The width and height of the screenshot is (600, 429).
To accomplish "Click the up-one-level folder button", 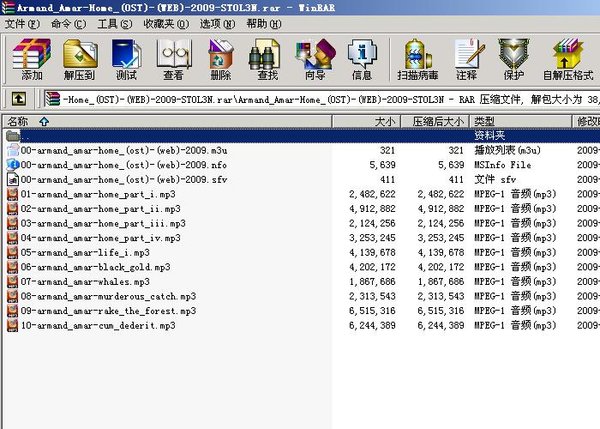I will [x=19, y=99].
